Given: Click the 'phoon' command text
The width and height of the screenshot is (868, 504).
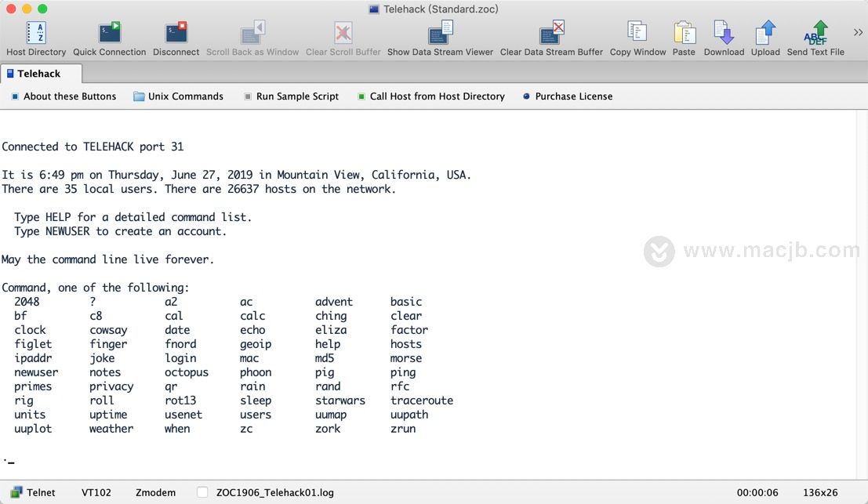Looking at the screenshot, I should (256, 372).
